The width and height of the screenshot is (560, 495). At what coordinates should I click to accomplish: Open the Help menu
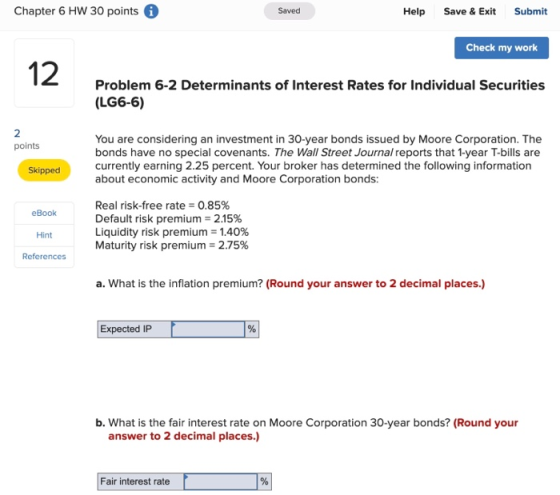414,11
